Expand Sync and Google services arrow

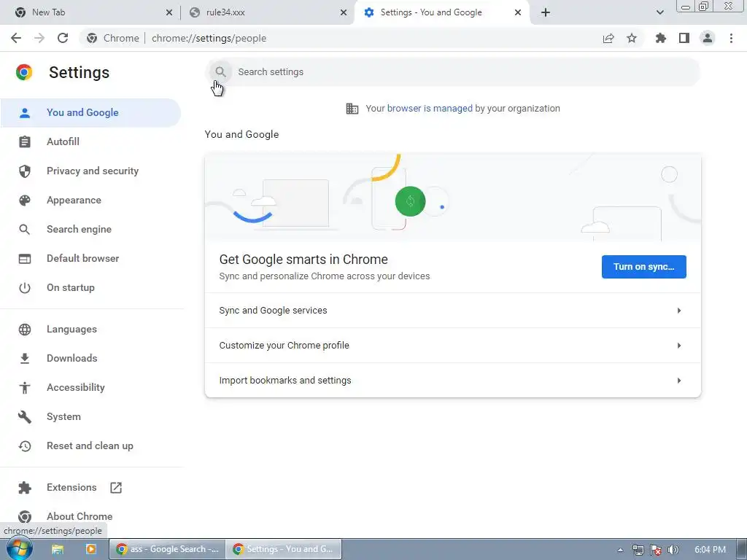click(x=679, y=311)
